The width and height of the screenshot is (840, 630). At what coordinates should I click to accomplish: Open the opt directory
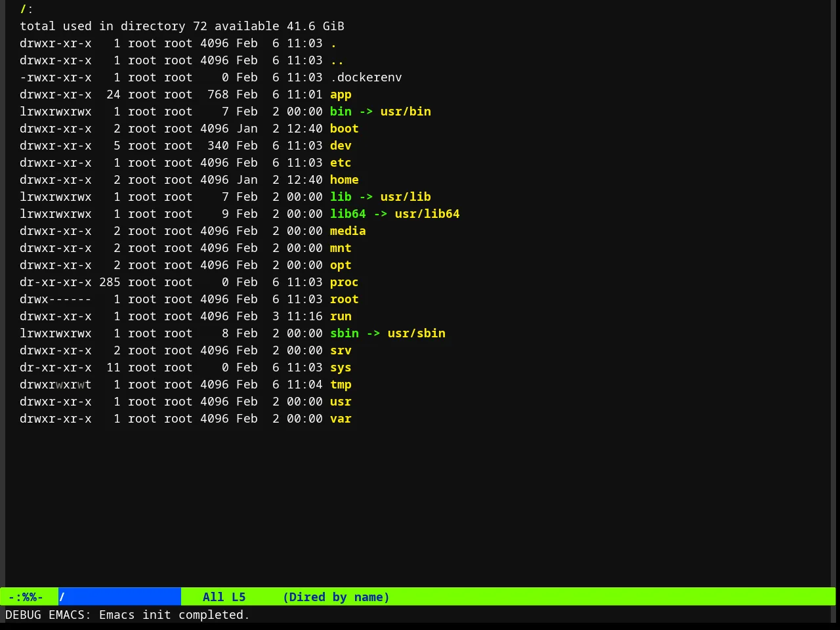[x=341, y=265]
